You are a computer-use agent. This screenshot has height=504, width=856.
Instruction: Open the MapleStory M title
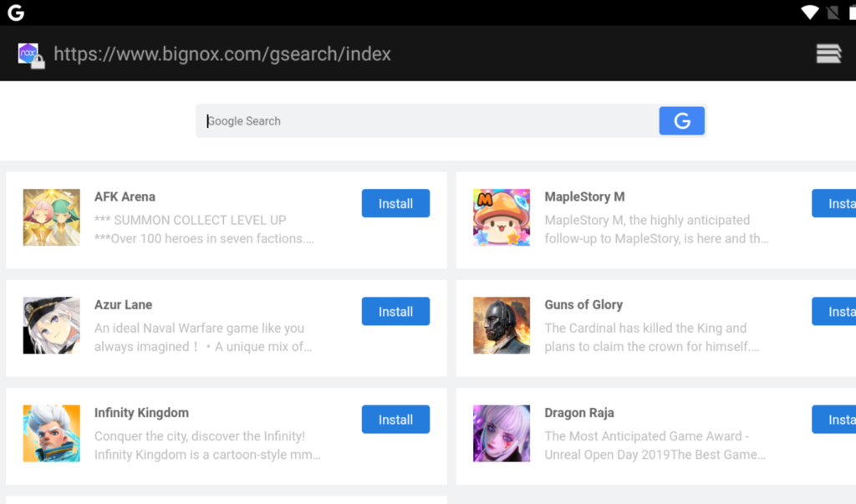click(584, 196)
